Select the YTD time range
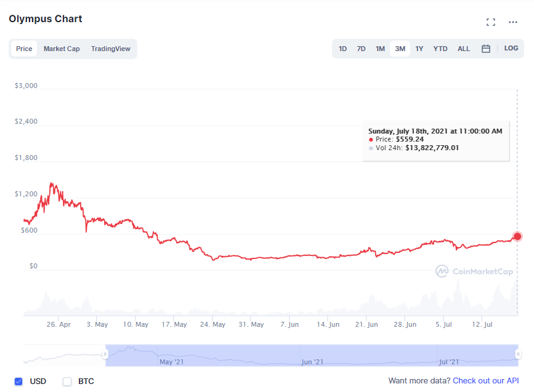534x392 pixels. coord(440,49)
